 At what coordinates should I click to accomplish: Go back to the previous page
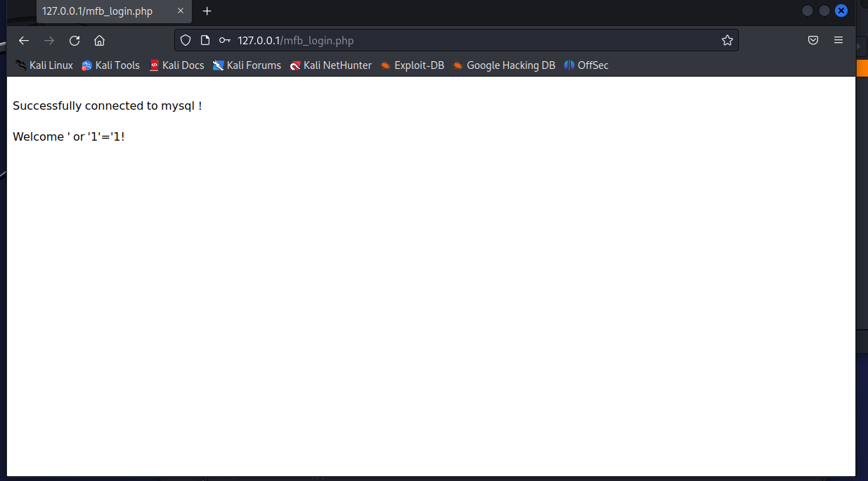coord(24,40)
